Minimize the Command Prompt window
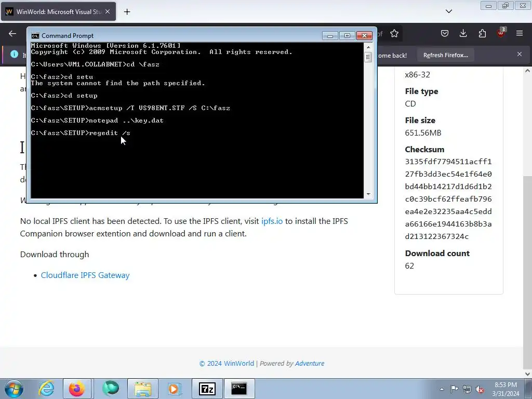 [330, 36]
